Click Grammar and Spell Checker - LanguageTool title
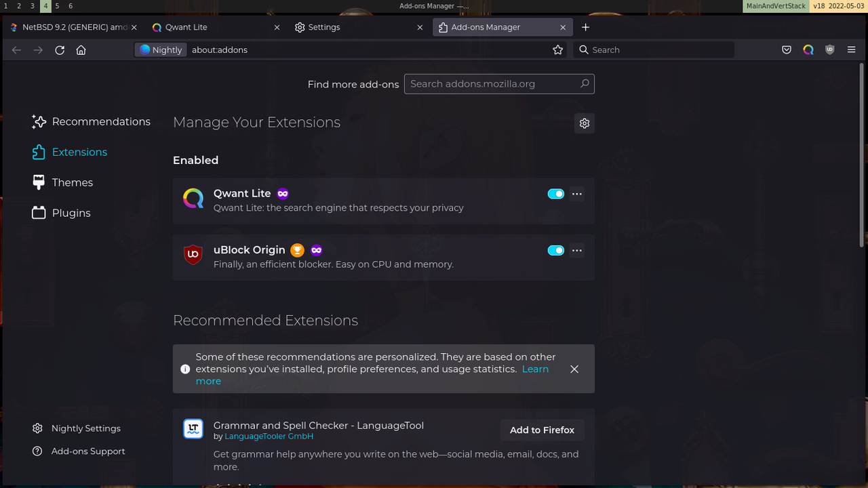Screen dimensions: 868x488 (319, 426)
